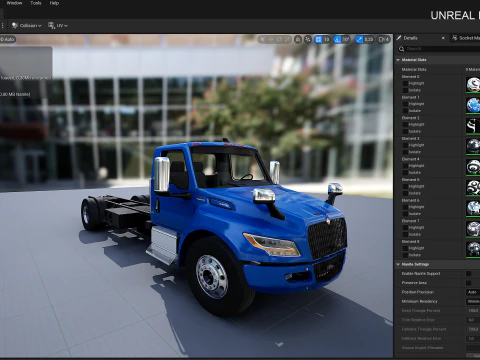
Task: Toggle the surface snapping icon
Action: pos(308,40)
